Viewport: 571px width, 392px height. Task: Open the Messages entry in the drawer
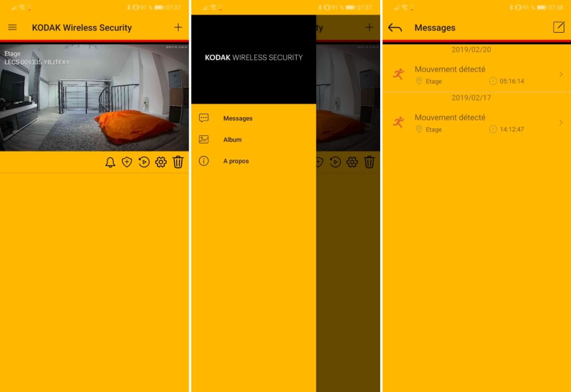coord(253,118)
